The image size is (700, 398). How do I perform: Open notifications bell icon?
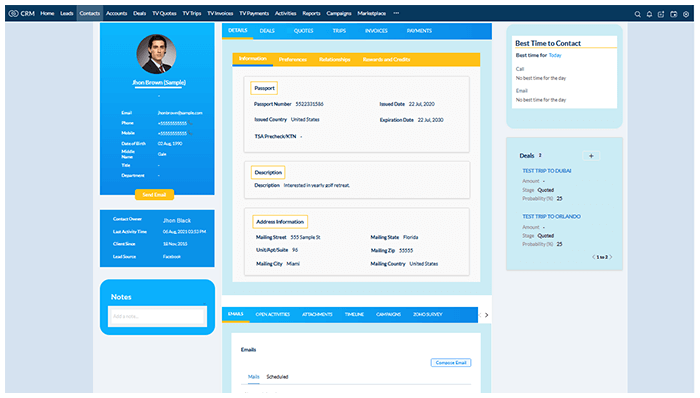(x=650, y=14)
